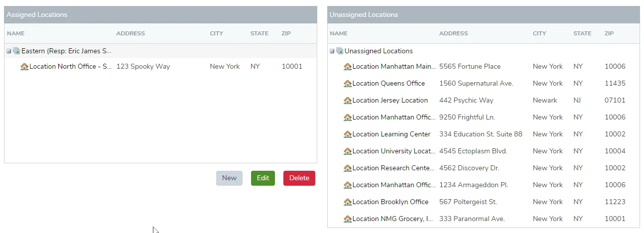This screenshot has width=644, height=233.
Task: Click the NJ state cell
Action: pyautogui.click(x=577, y=101)
